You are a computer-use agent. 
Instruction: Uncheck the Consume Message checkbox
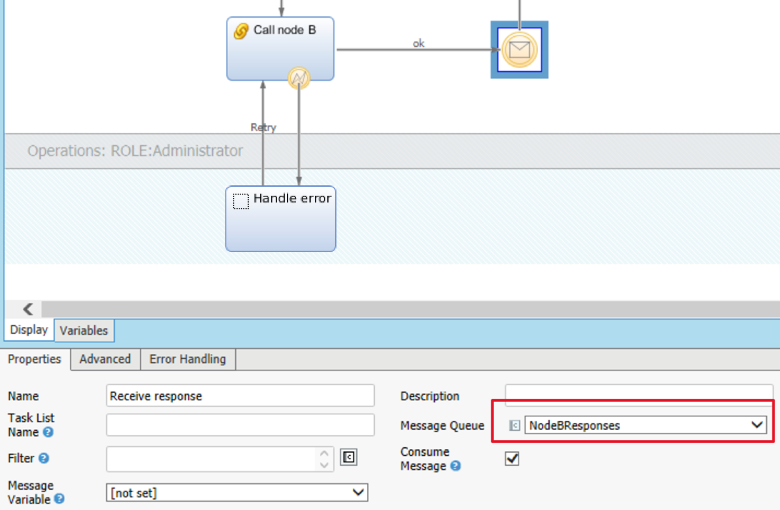coord(512,458)
